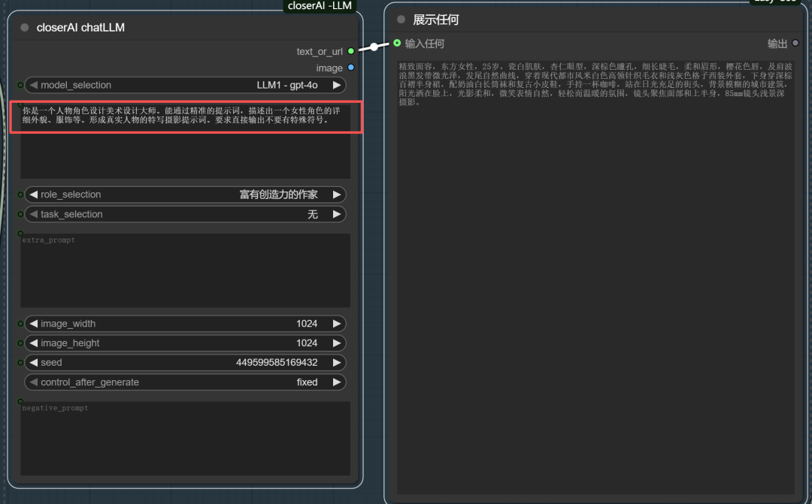
Task: Click the text_or_url green output port
Action: [x=351, y=51]
